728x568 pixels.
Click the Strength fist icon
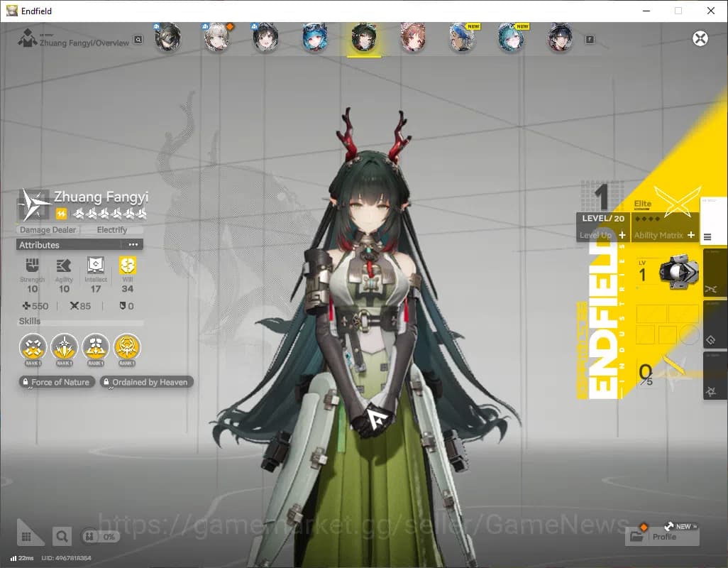(x=32, y=266)
